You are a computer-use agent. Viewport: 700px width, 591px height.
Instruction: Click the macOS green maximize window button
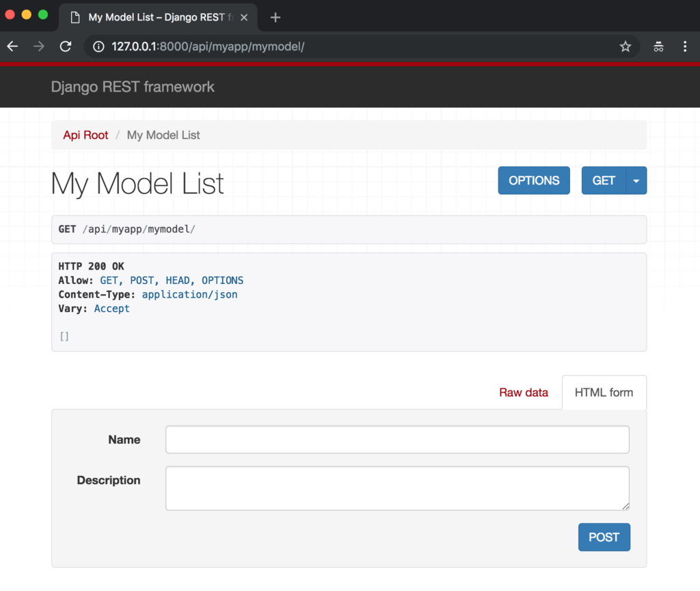coord(43,15)
